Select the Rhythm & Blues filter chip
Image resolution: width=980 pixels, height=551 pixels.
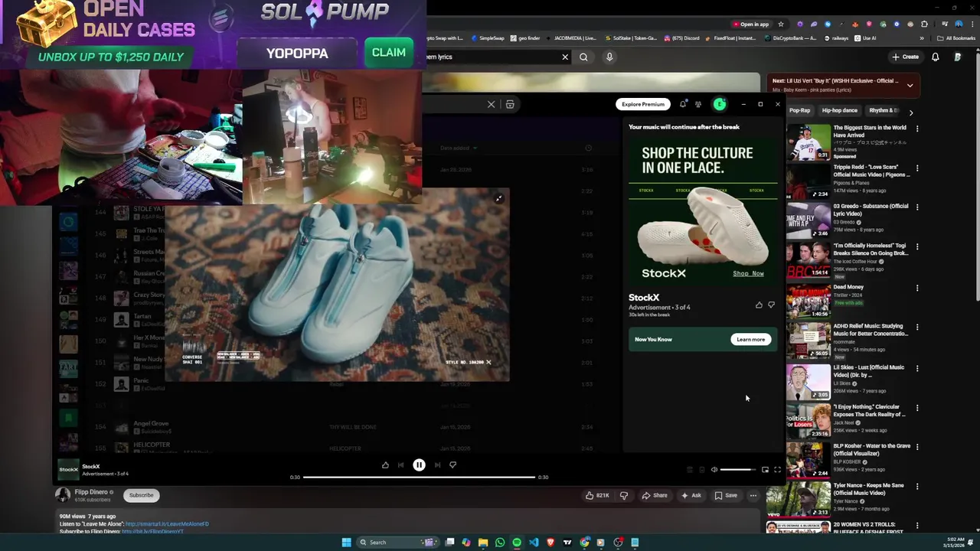[x=884, y=110]
